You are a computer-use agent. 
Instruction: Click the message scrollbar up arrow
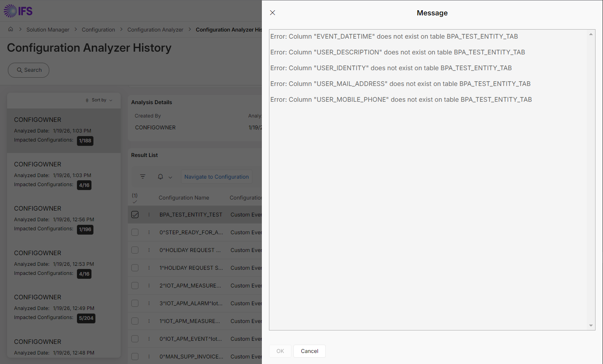point(591,34)
